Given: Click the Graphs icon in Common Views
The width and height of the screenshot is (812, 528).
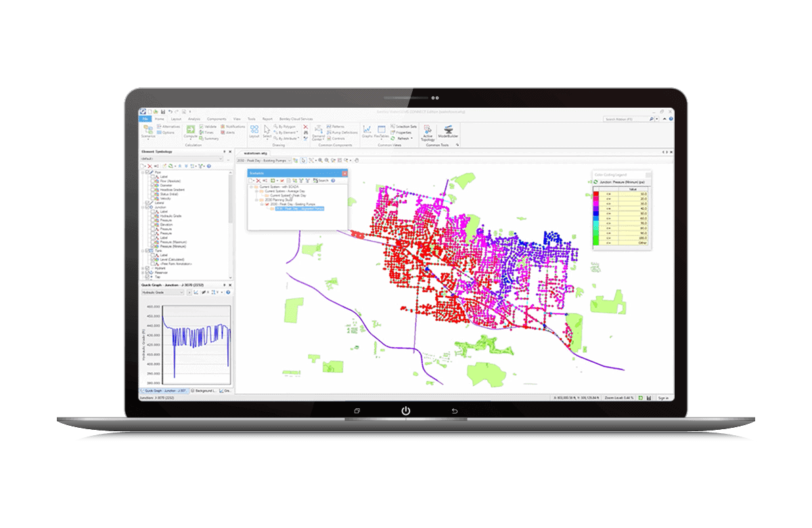Looking at the screenshot, I should pyautogui.click(x=367, y=129).
